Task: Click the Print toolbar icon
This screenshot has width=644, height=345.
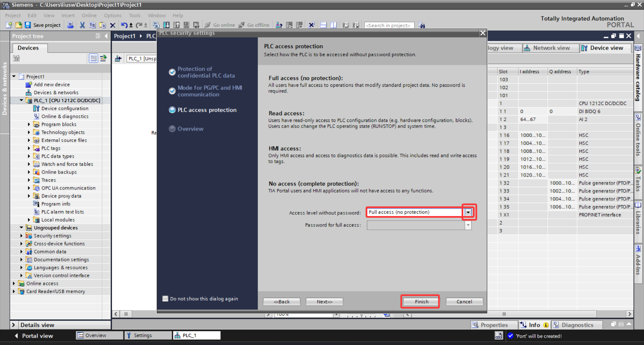Action: [x=70, y=25]
